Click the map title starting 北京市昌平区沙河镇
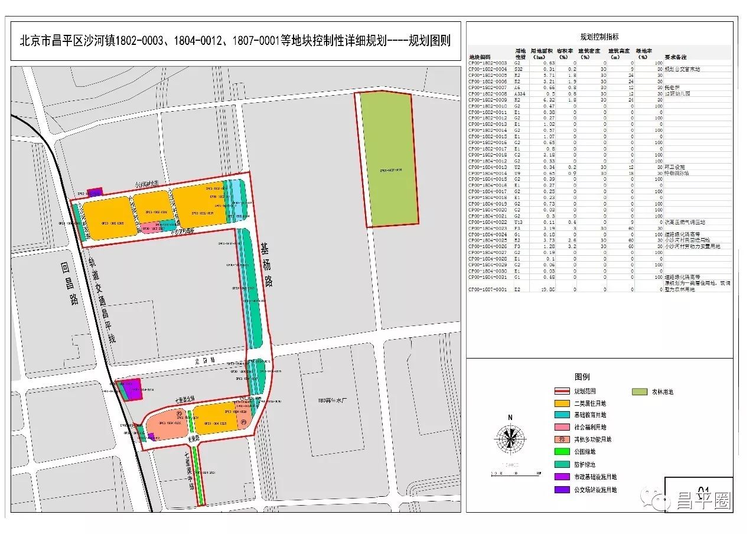This screenshot has height=534, width=756. (x=235, y=41)
